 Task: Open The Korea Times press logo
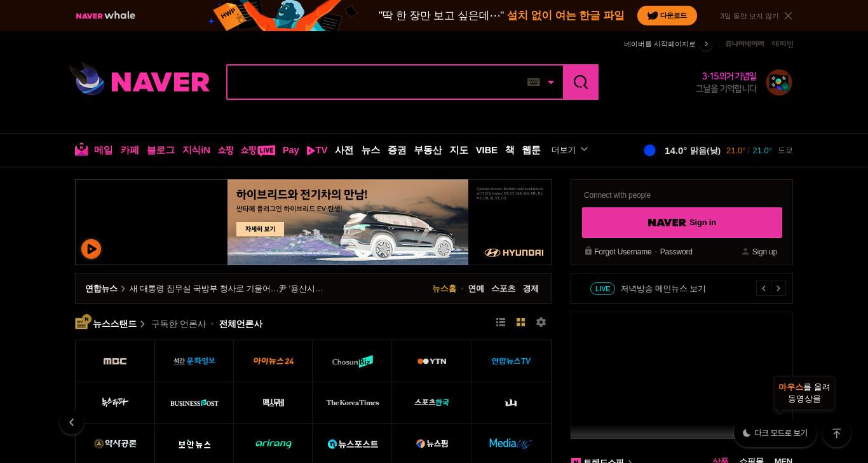tap(353, 403)
